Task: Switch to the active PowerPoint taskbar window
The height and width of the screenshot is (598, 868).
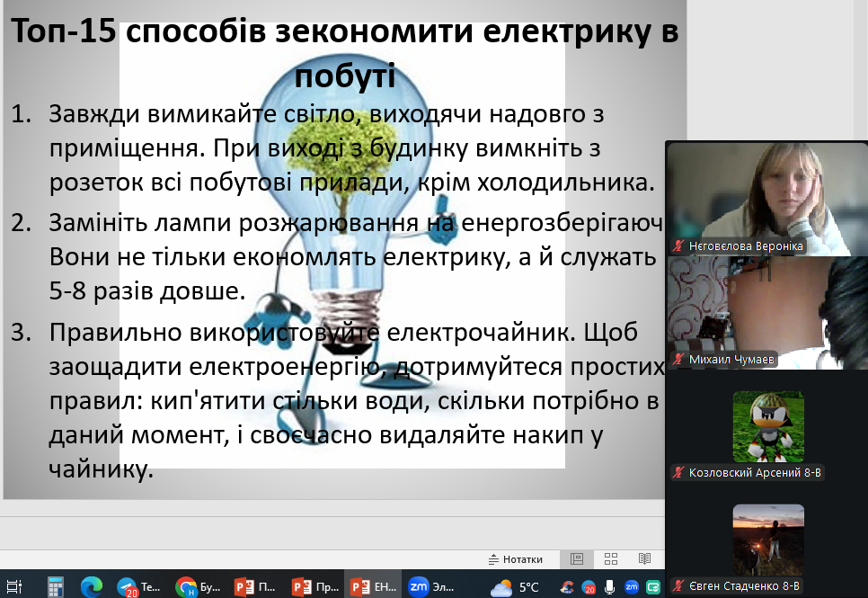Action: tap(371, 587)
